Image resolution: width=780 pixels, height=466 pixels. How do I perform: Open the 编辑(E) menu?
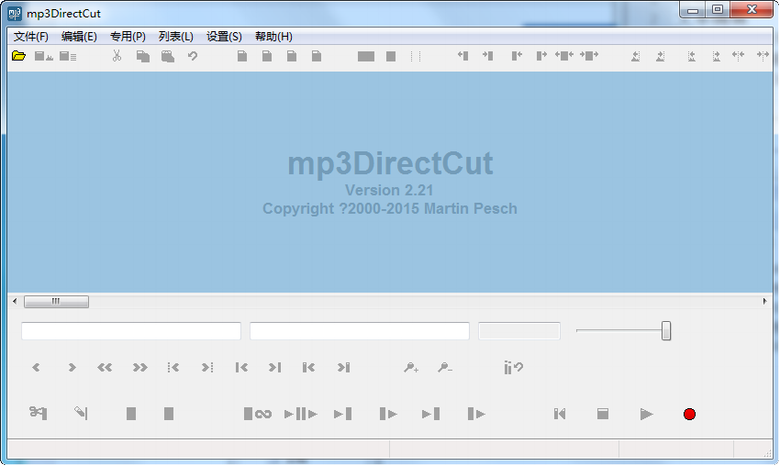(x=79, y=36)
